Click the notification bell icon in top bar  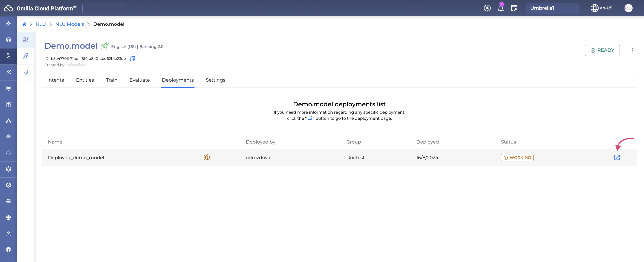point(500,8)
